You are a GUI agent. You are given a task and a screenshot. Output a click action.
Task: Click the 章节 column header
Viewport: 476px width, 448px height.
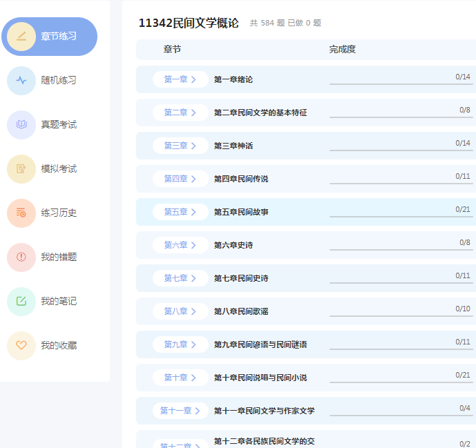pyautogui.click(x=172, y=49)
